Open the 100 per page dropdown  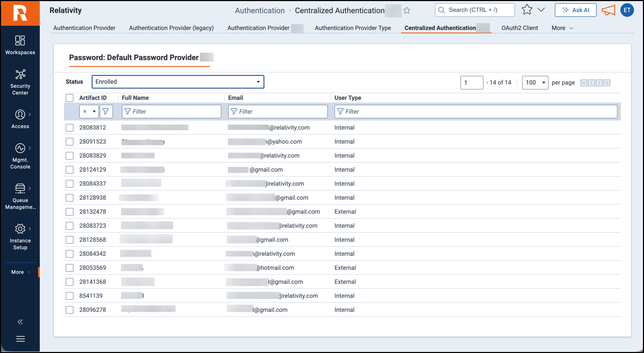[x=535, y=83]
